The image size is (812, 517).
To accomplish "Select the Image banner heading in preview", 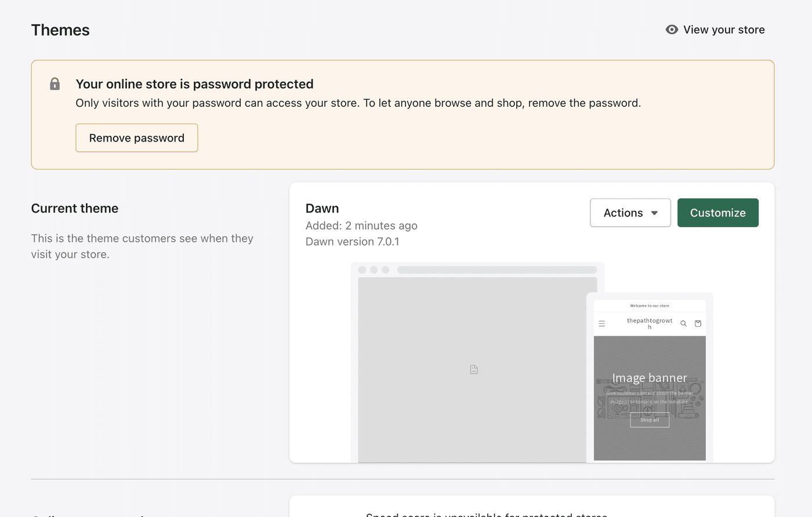I will click(x=650, y=378).
